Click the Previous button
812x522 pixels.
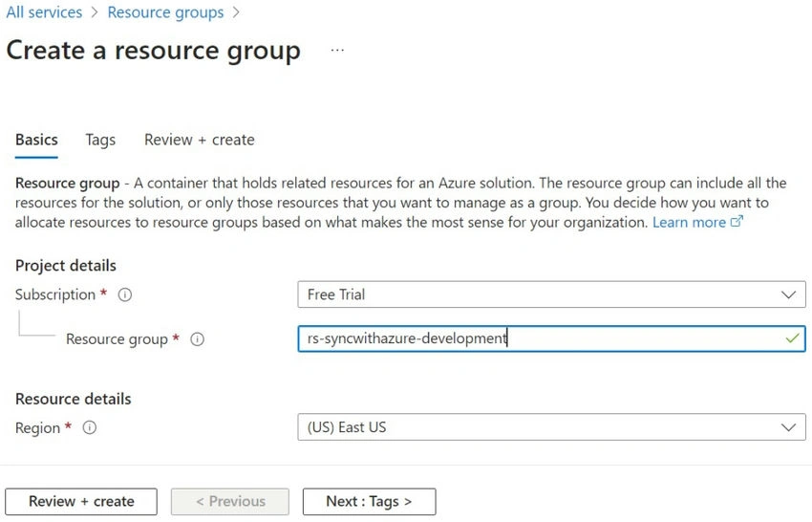pos(230,501)
